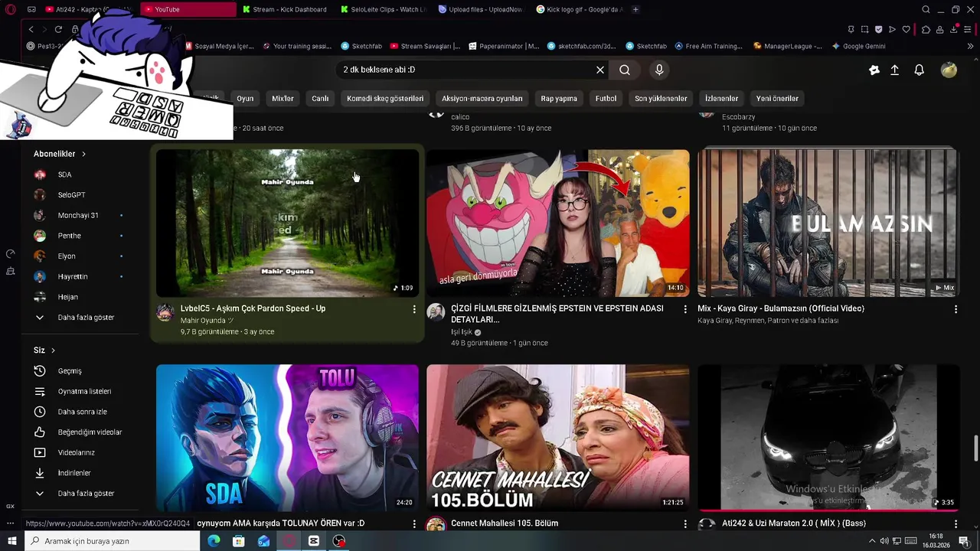Open Cennet Mahallesi 105. Bölüm title
This screenshot has height=551, width=980.
click(505, 523)
